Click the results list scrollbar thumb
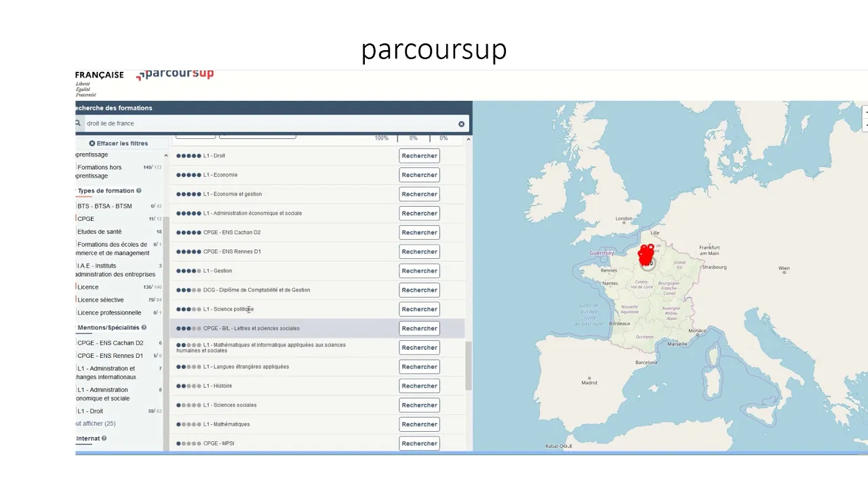Screen dimensions: 868x488 coord(469,366)
